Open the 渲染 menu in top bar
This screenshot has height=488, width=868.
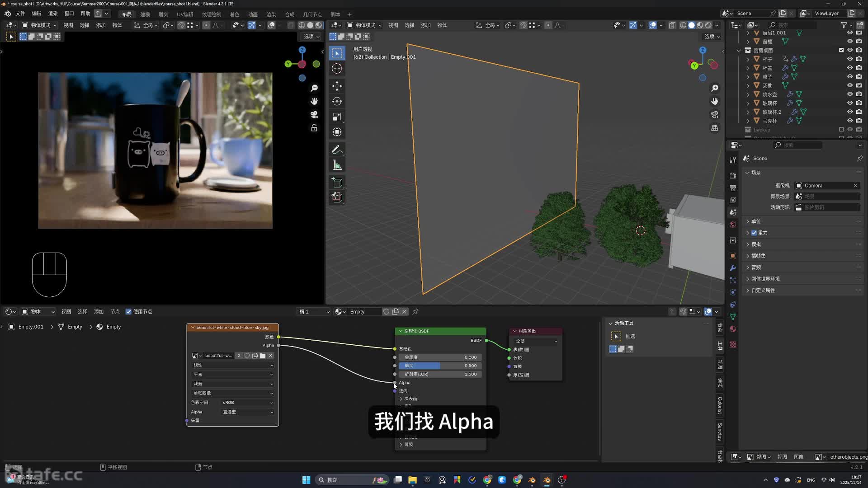(52, 14)
